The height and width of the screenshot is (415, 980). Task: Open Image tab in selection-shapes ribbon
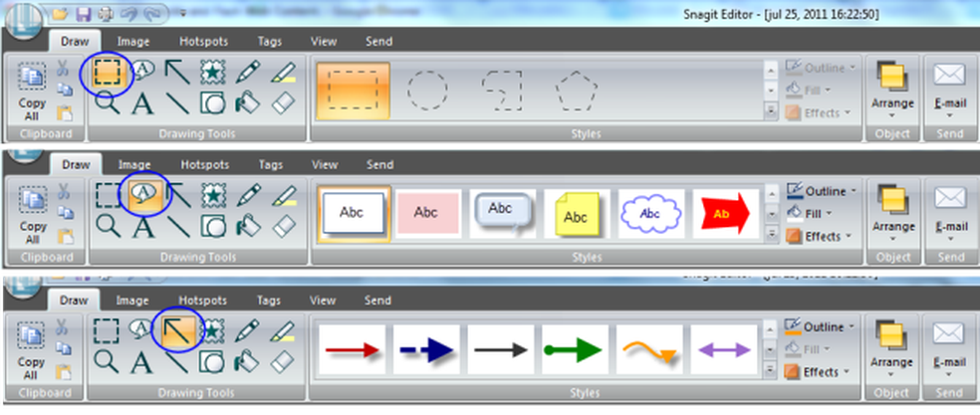[x=133, y=42]
